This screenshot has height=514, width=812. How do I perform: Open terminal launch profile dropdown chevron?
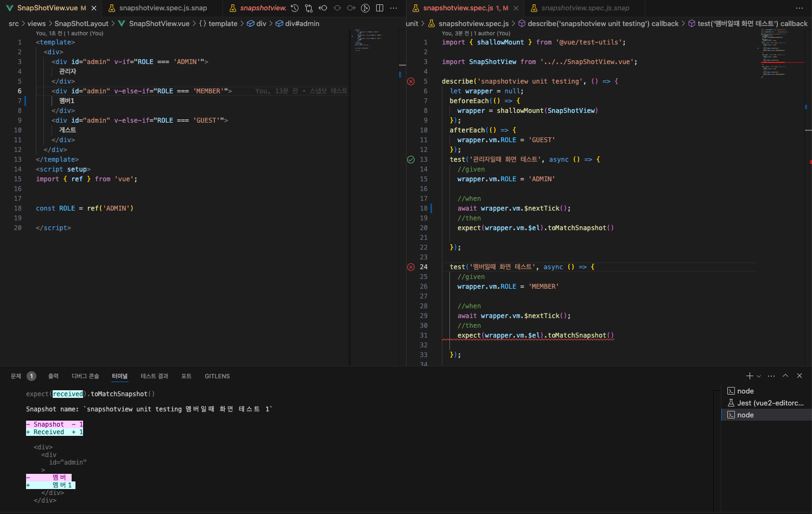point(759,376)
